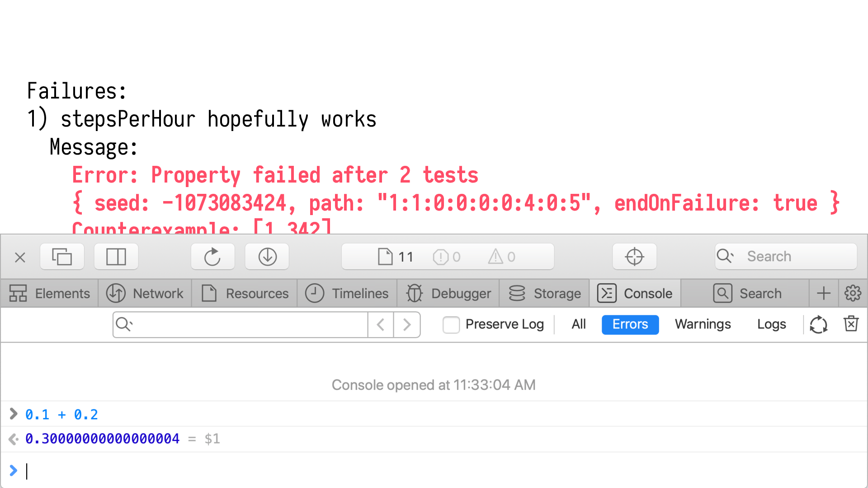Image resolution: width=868 pixels, height=488 pixels.
Task: Click the target/inspect element icon
Action: click(634, 256)
